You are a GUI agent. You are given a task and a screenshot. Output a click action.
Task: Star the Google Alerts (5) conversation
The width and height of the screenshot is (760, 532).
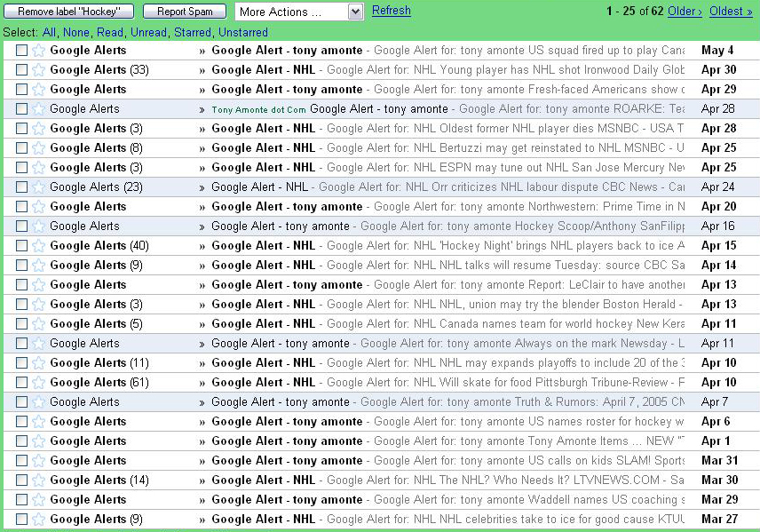coord(38,324)
